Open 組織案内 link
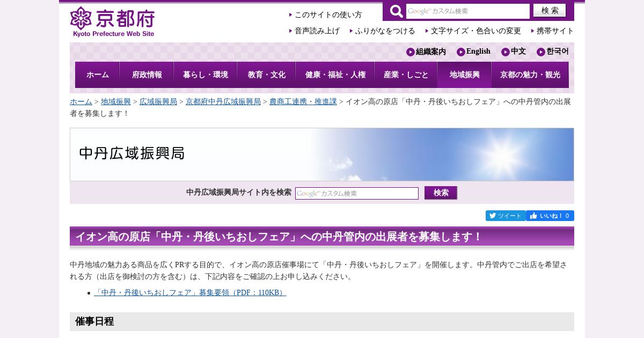The height and width of the screenshot is (338, 644). (x=426, y=52)
